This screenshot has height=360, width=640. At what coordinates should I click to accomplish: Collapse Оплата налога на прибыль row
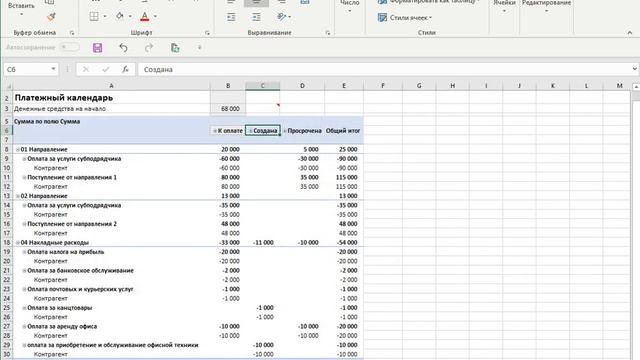pyautogui.click(x=24, y=252)
